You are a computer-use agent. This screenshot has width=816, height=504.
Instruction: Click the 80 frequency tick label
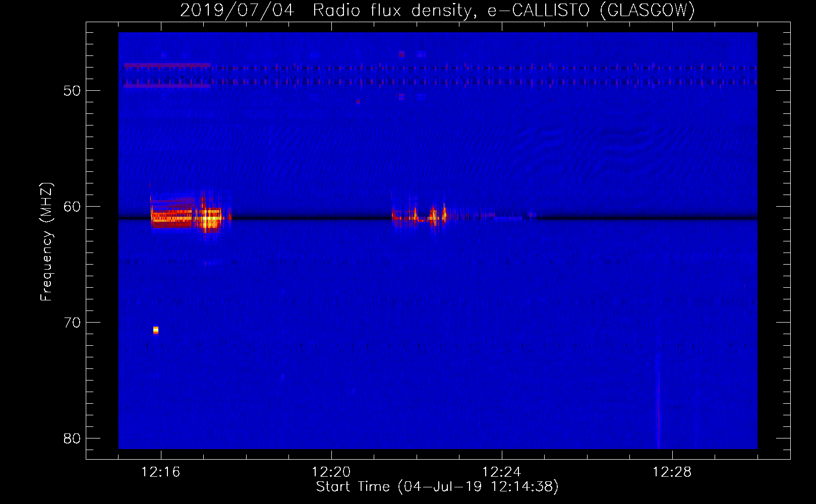72,438
